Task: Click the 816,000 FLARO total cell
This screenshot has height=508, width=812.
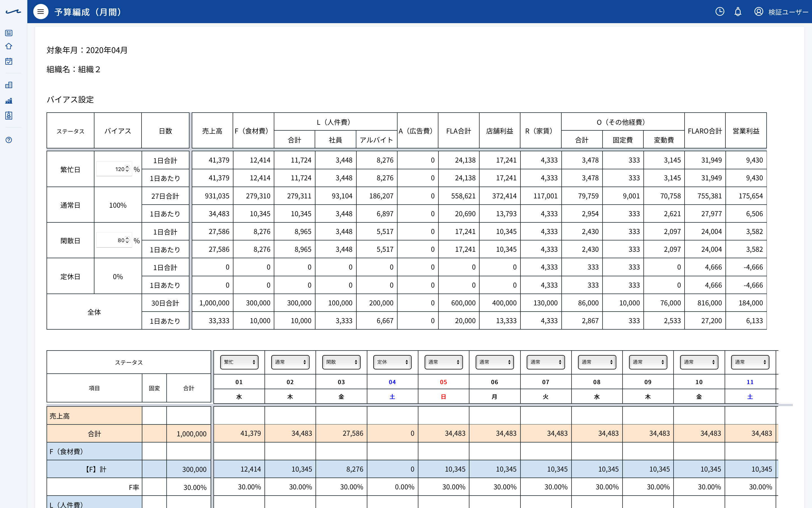Action: [x=705, y=303]
